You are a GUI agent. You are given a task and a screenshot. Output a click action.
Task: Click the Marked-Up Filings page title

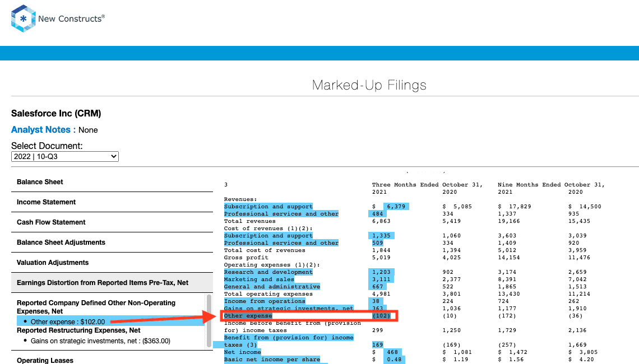(x=369, y=85)
